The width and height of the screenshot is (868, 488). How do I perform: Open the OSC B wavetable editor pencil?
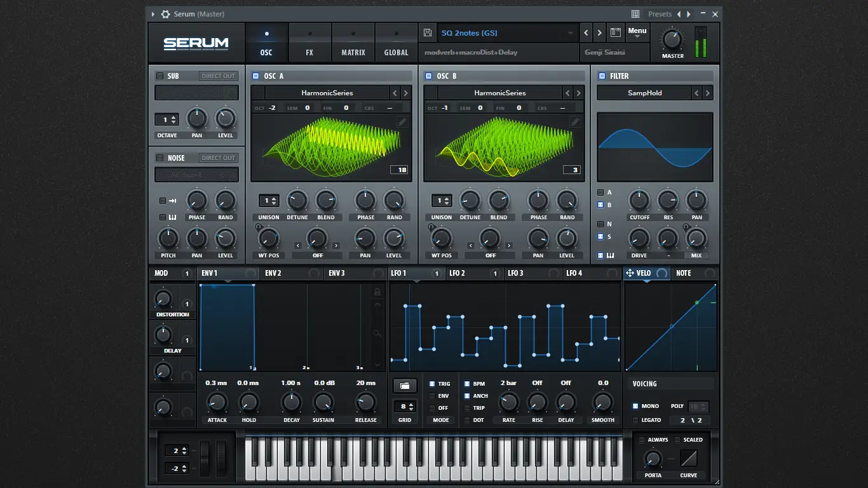coord(575,122)
